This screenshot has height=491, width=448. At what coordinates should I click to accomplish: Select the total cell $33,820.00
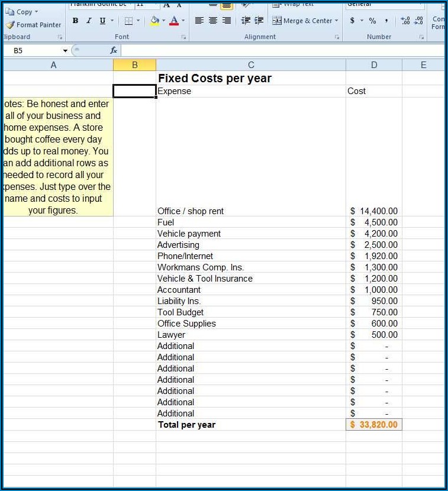click(x=373, y=425)
